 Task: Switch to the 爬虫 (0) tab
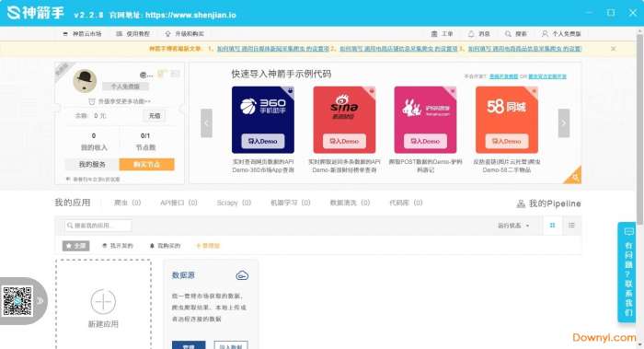[x=127, y=203]
